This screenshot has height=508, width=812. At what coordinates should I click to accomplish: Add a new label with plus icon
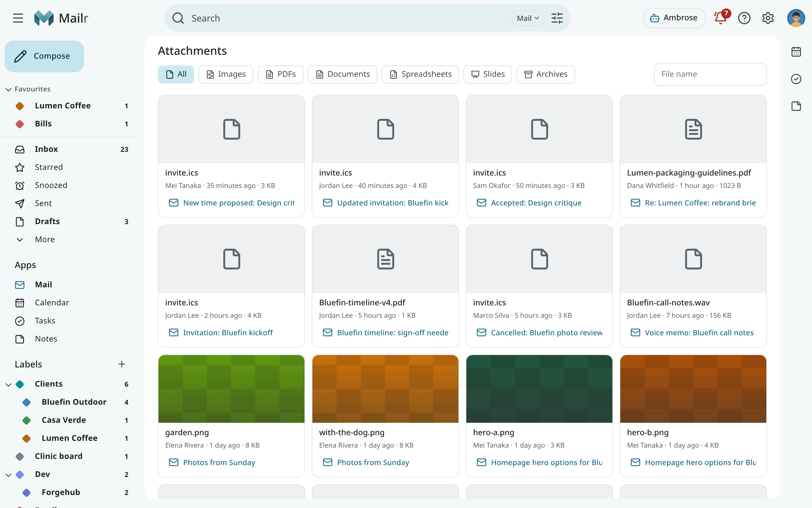coord(122,364)
